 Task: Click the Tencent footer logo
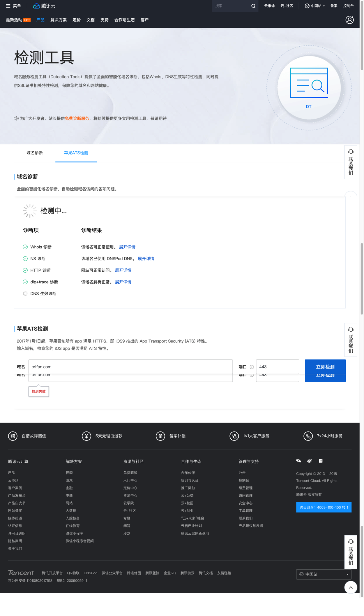tap(21, 573)
